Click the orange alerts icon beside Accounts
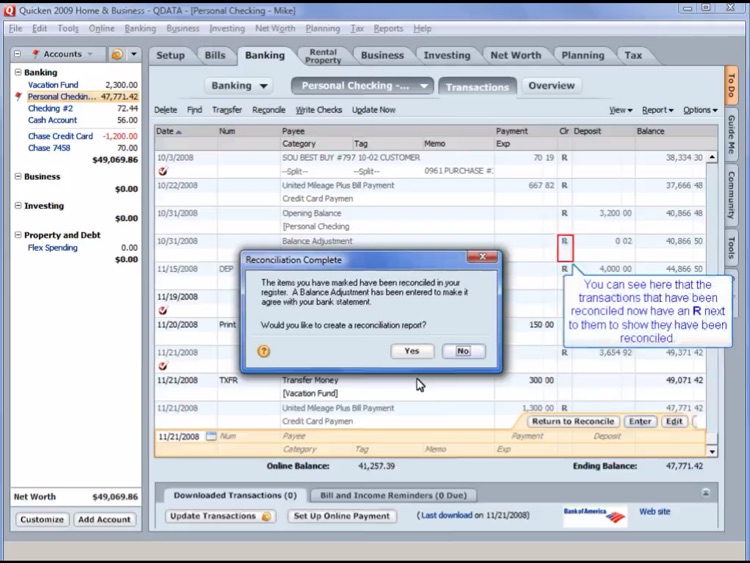750x563 pixels. [118, 54]
